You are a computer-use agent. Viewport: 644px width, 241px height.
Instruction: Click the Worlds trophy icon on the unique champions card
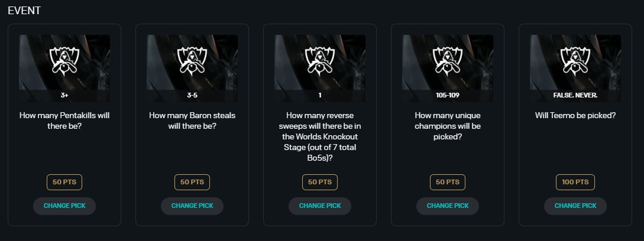click(448, 59)
